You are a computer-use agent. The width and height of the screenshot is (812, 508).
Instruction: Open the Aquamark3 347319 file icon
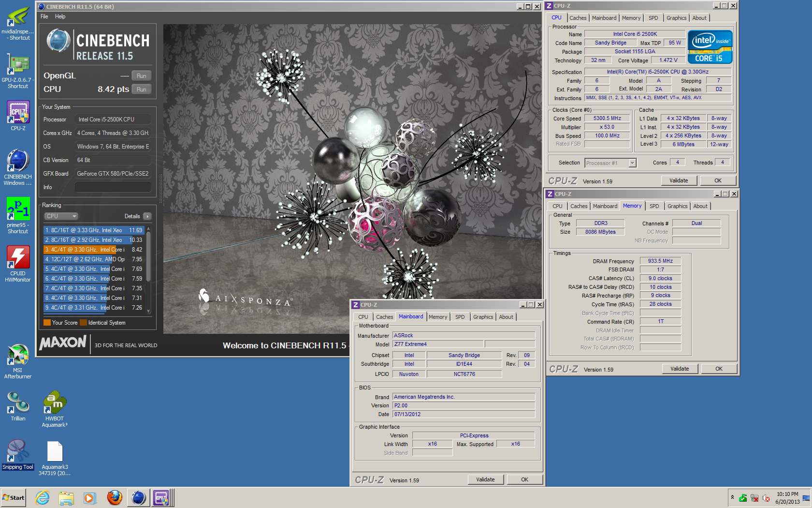click(55, 458)
